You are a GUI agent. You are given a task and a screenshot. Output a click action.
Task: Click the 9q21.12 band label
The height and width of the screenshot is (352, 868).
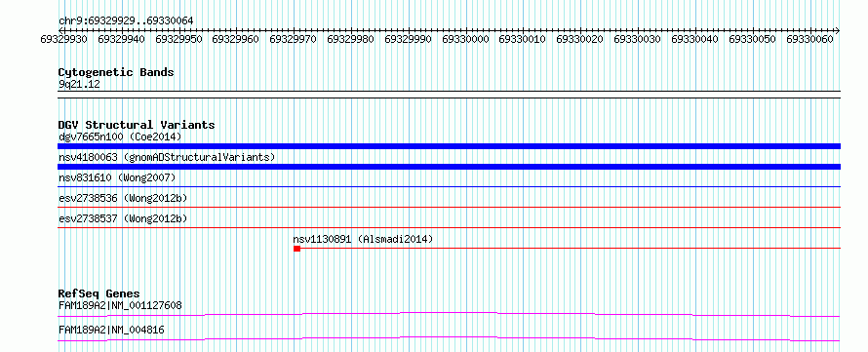(80, 85)
